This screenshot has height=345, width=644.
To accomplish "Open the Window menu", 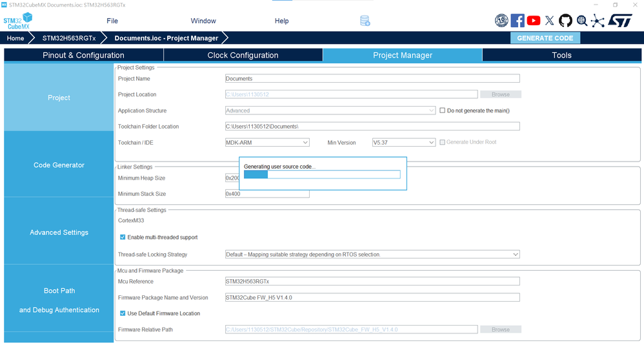I will tap(203, 21).
